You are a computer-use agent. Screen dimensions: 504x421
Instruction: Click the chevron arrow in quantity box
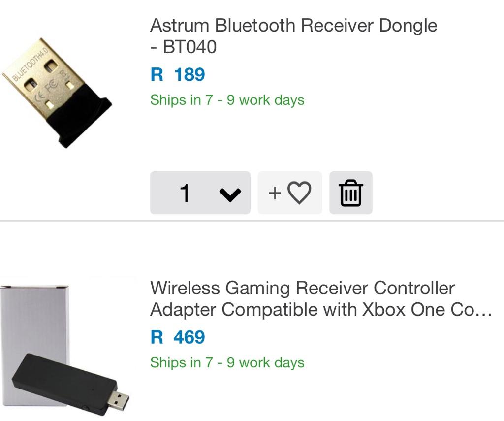(x=230, y=194)
